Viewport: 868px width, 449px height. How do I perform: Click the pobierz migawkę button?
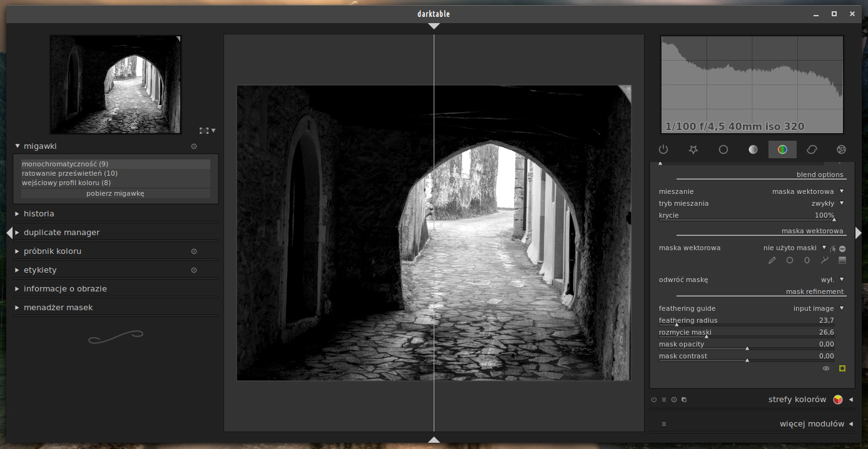(116, 193)
